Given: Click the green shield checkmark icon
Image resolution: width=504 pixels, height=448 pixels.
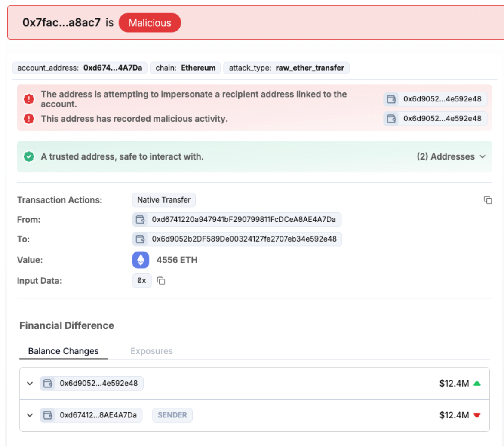Looking at the screenshot, I should pyautogui.click(x=29, y=157).
